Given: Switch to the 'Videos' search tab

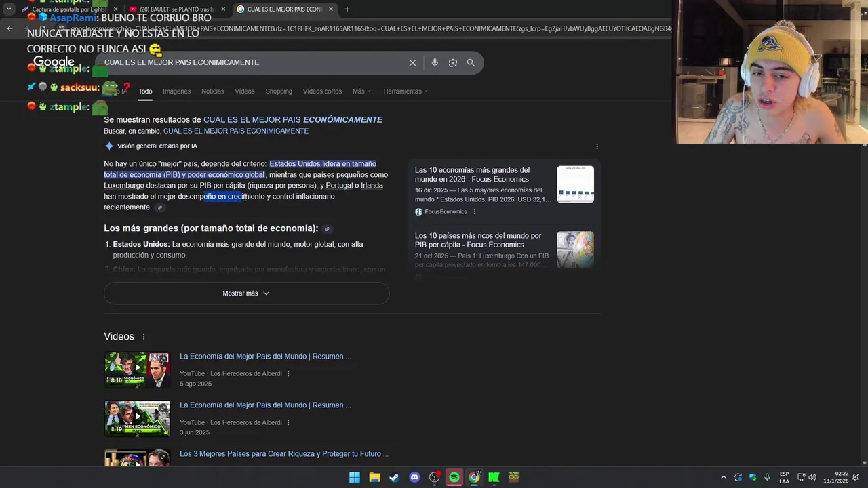Looking at the screenshot, I should click(x=244, y=91).
